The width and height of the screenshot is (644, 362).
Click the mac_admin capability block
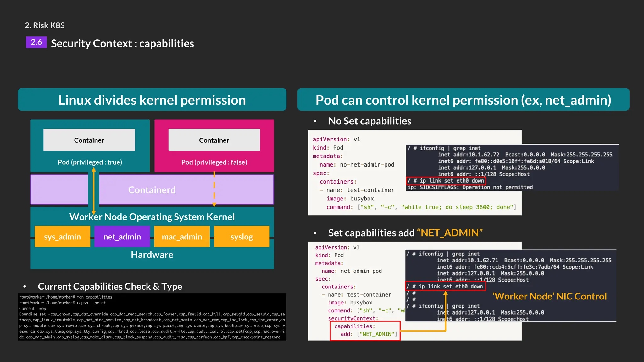(x=182, y=237)
